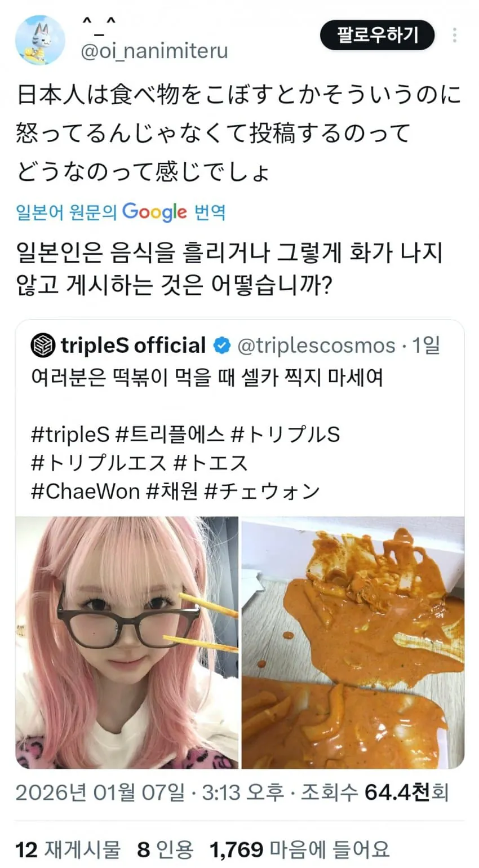
Task: Open the cat profile avatar
Action: 39,40
